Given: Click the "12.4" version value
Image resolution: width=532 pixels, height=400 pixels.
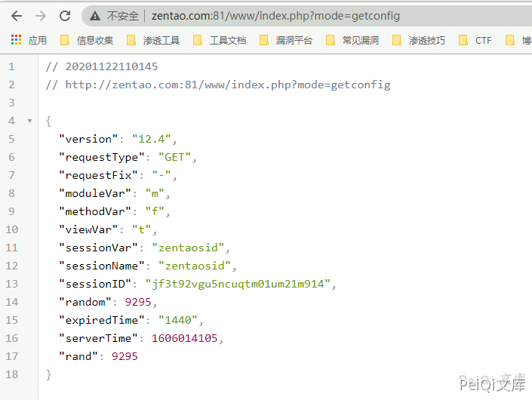Looking at the screenshot, I should 153,139.
